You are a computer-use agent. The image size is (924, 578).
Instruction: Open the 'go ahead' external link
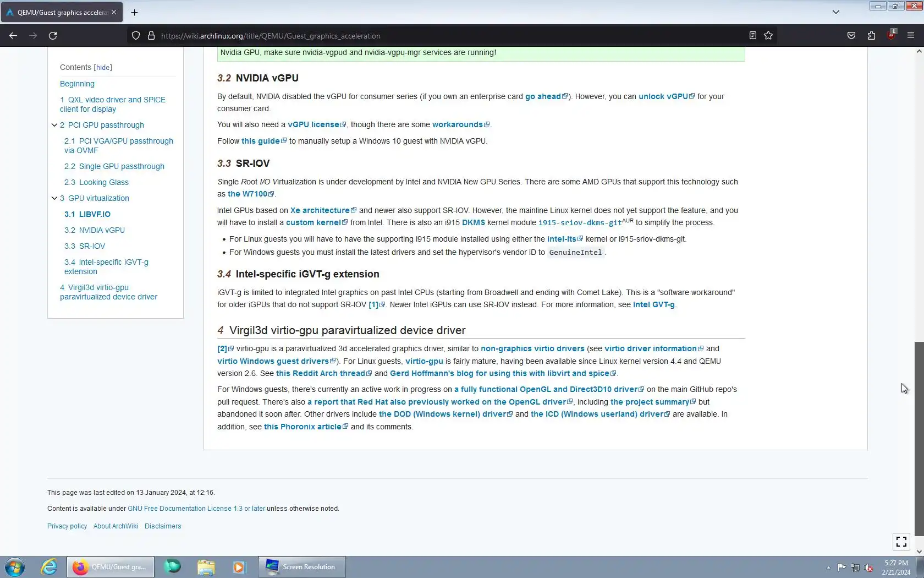[x=546, y=96]
